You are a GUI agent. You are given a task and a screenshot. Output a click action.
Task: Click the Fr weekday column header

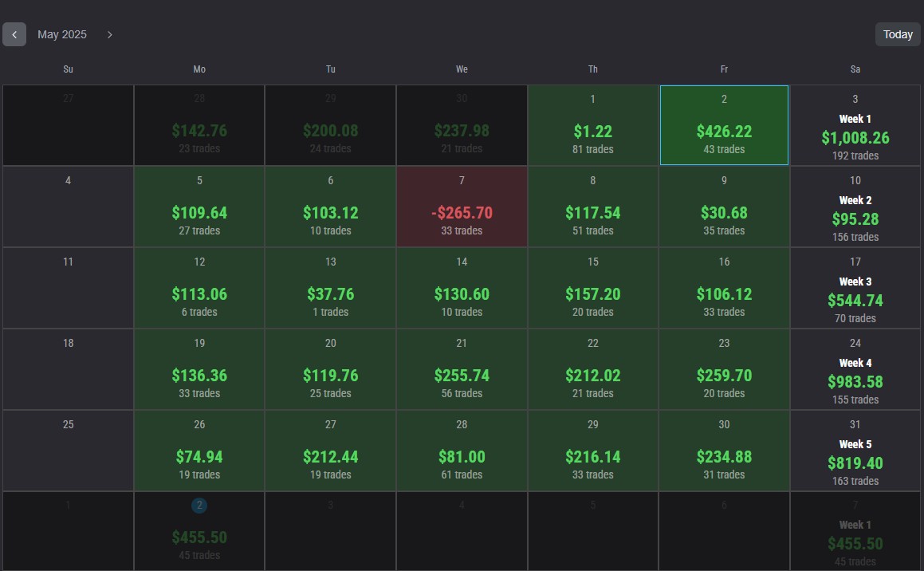point(724,69)
